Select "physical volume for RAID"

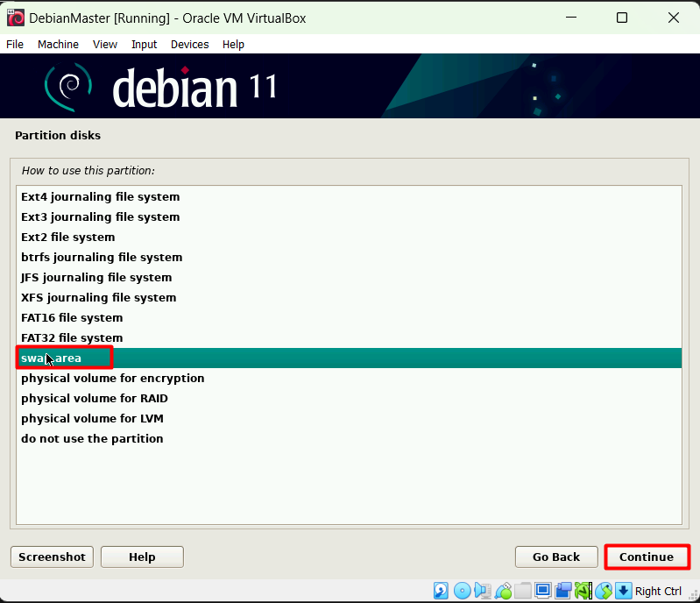pos(349,398)
